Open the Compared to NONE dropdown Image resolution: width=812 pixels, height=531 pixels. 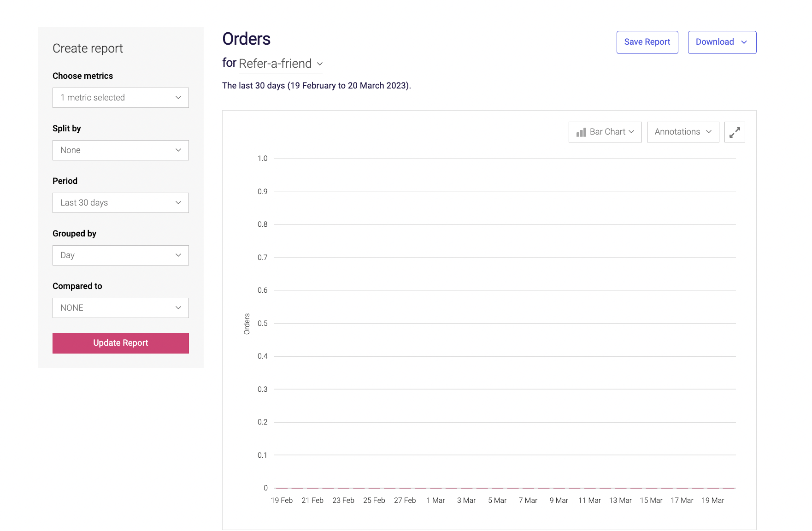121,308
